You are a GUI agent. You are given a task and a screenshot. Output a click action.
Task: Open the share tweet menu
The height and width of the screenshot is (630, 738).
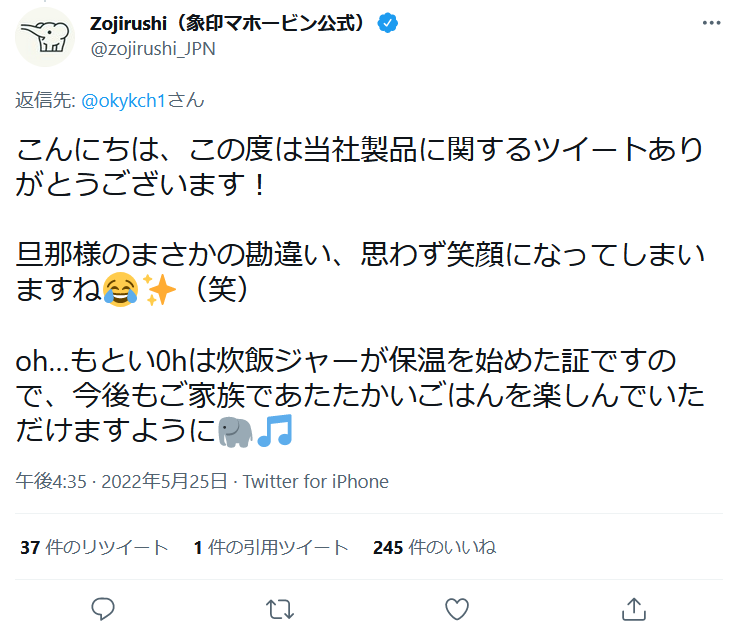[x=633, y=607]
